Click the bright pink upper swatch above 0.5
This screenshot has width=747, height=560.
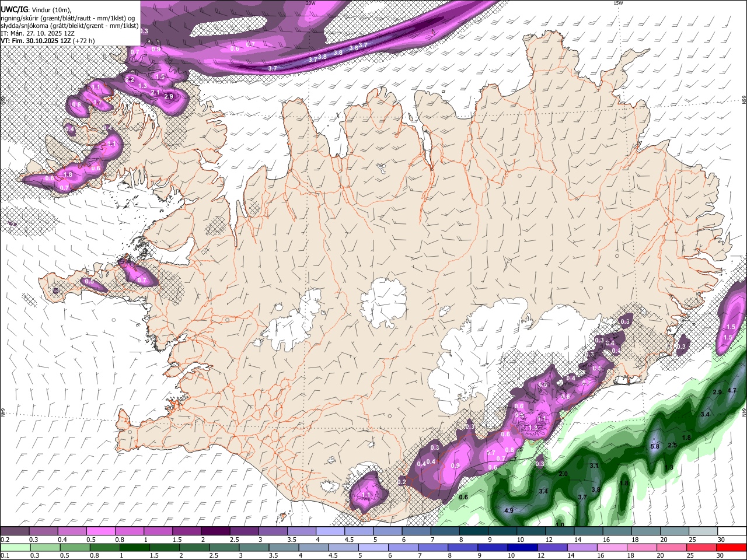(100, 531)
